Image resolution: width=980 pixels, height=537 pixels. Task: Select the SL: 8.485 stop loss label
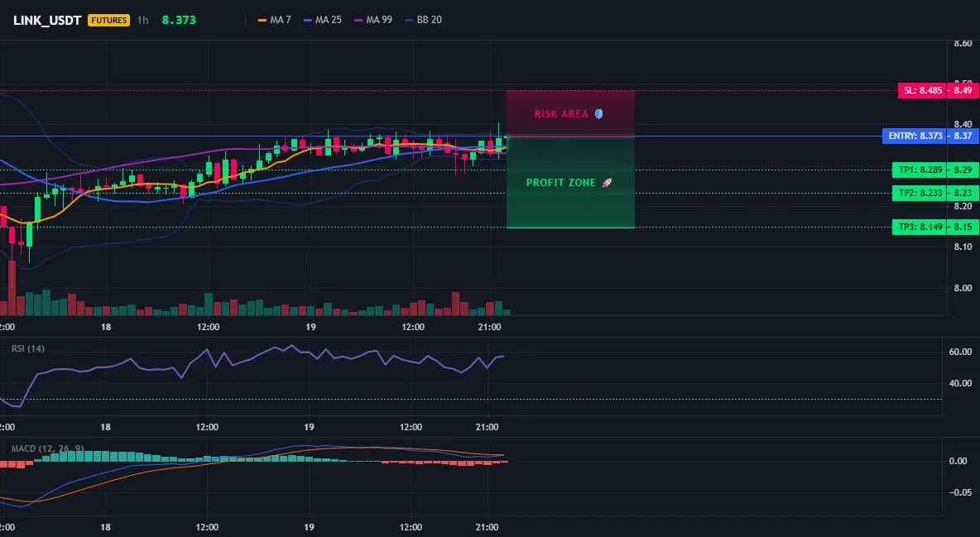[x=922, y=90]
